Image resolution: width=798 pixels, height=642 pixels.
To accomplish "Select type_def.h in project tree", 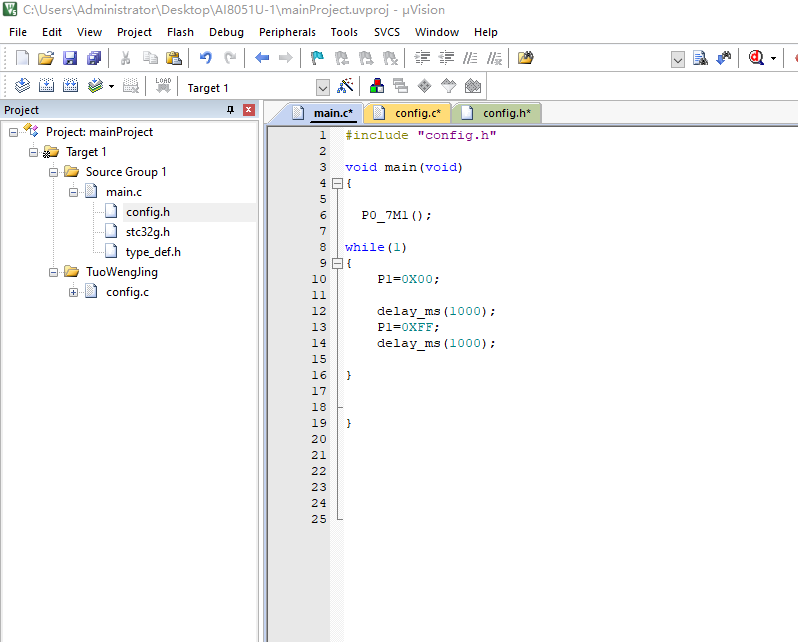I will [153, 252].
